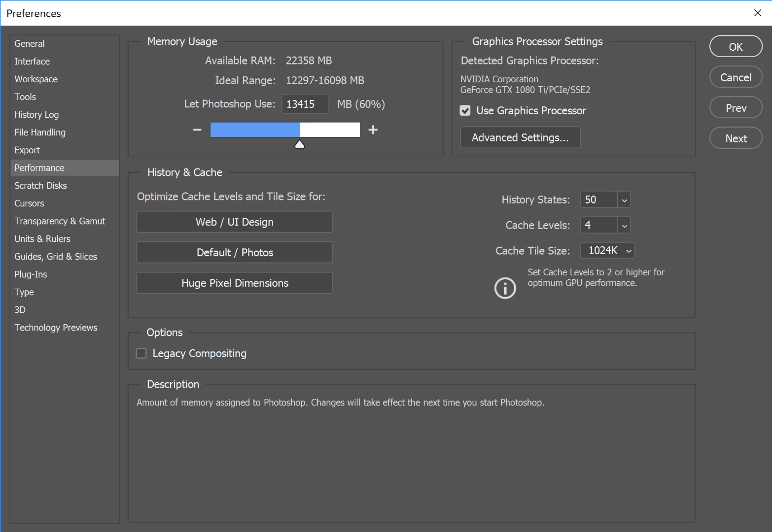The image size is (772, 532).
Task: Open Workspace preferences section
Action: coord(65,79)
